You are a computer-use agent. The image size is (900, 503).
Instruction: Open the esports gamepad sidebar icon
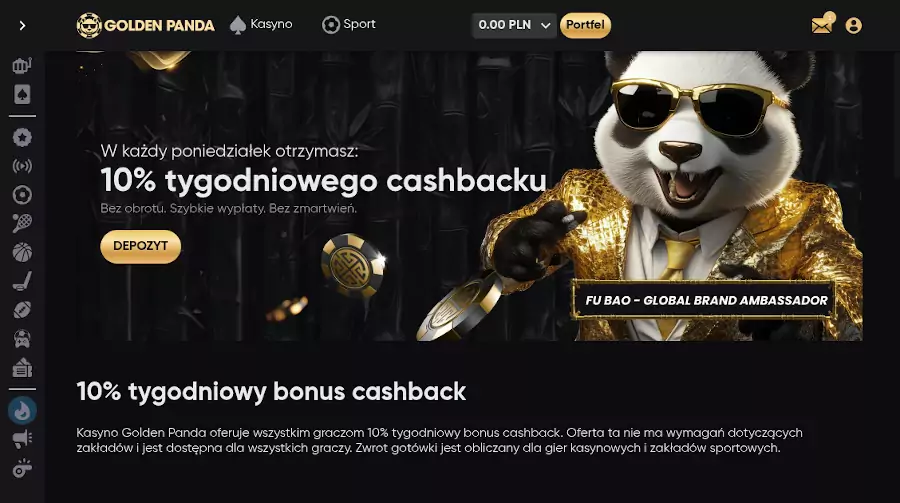pos(22,339)
